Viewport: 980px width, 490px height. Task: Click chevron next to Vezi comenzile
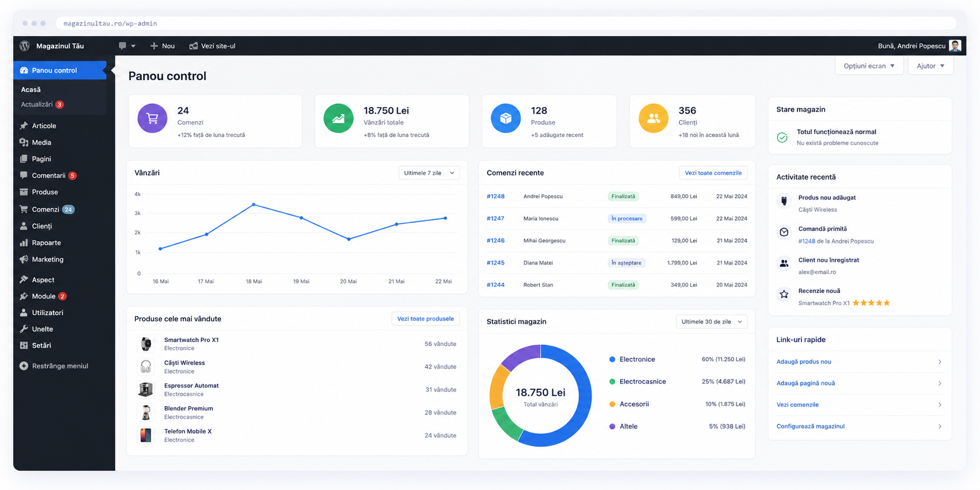click(940, 405)
